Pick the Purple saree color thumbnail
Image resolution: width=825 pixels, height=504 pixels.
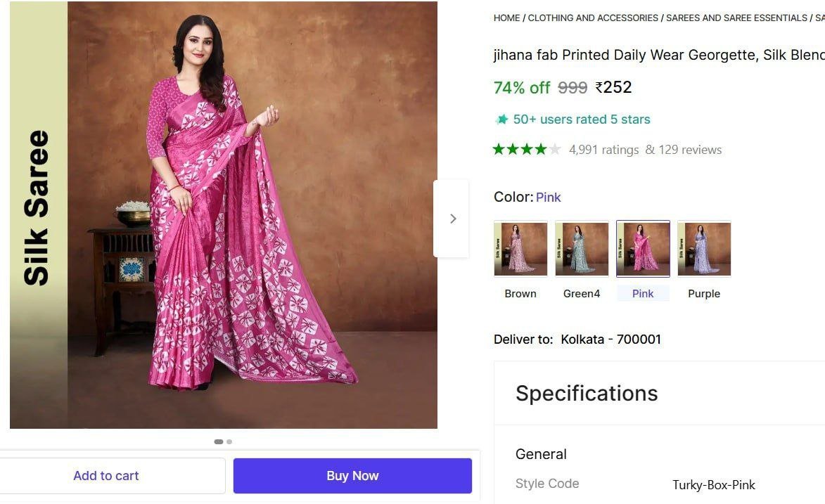tap(704, 249)
